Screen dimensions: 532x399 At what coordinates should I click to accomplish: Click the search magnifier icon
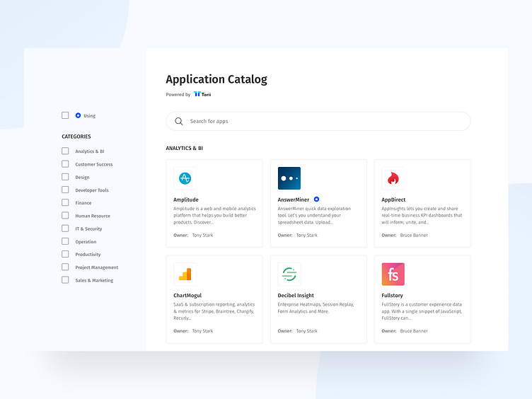coord(179,121)
